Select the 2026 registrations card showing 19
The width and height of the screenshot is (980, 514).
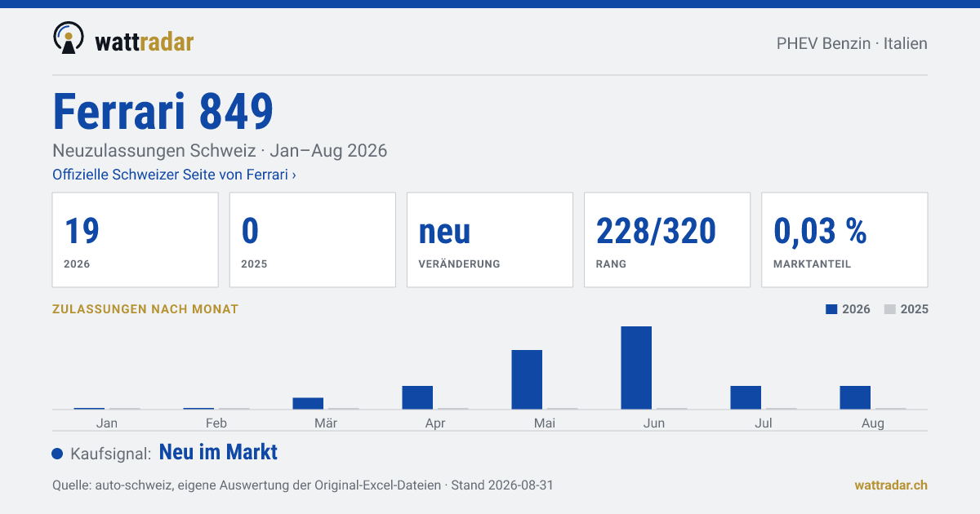click(x=135, y=240)
